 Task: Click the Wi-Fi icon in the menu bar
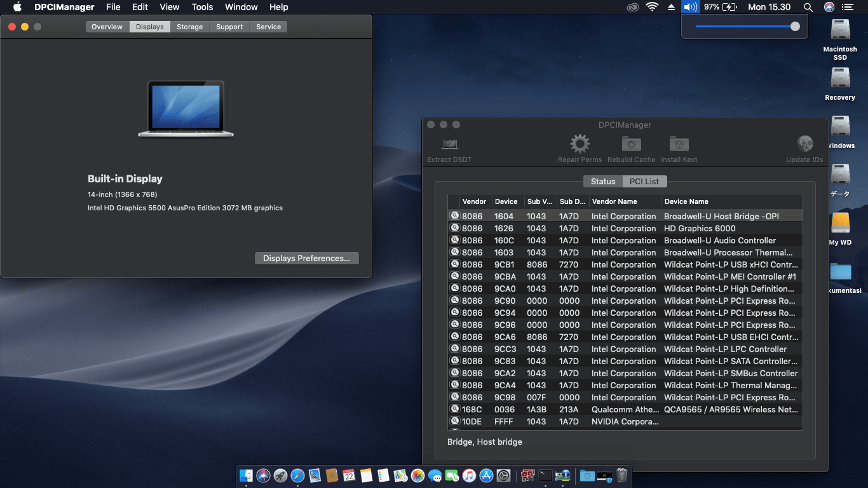pos(652,7)
